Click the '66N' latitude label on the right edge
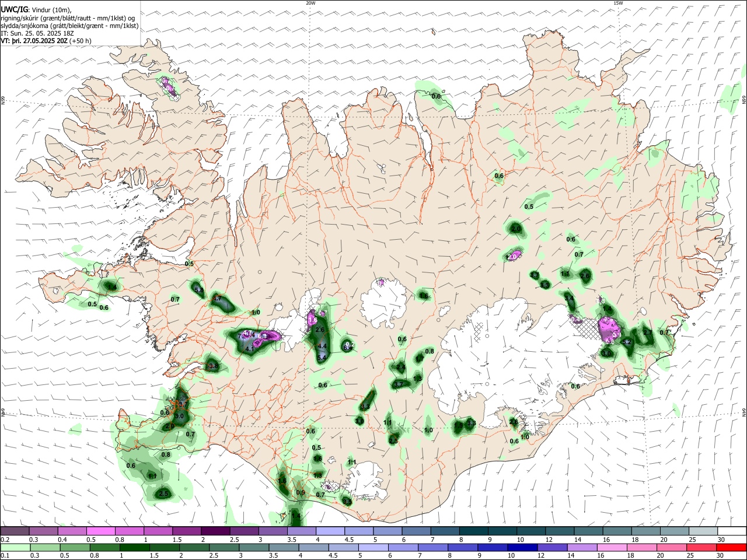This screenshot has height=560, width=747. (x=744, y=101)
